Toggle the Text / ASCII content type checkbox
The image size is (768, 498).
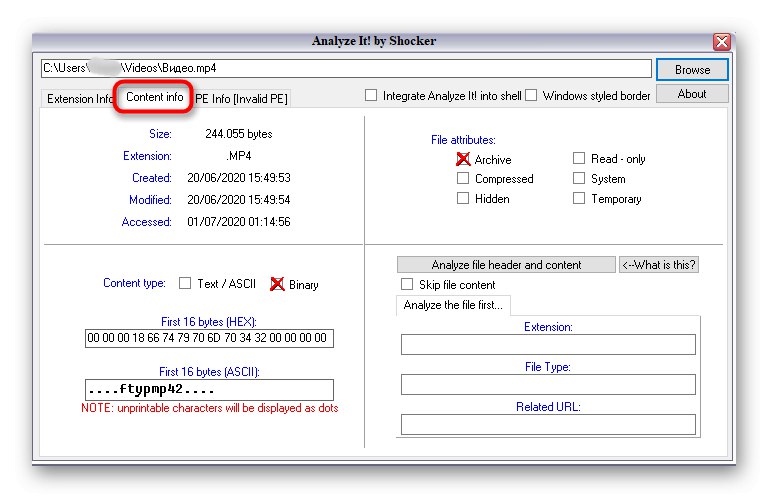point(185,283)
